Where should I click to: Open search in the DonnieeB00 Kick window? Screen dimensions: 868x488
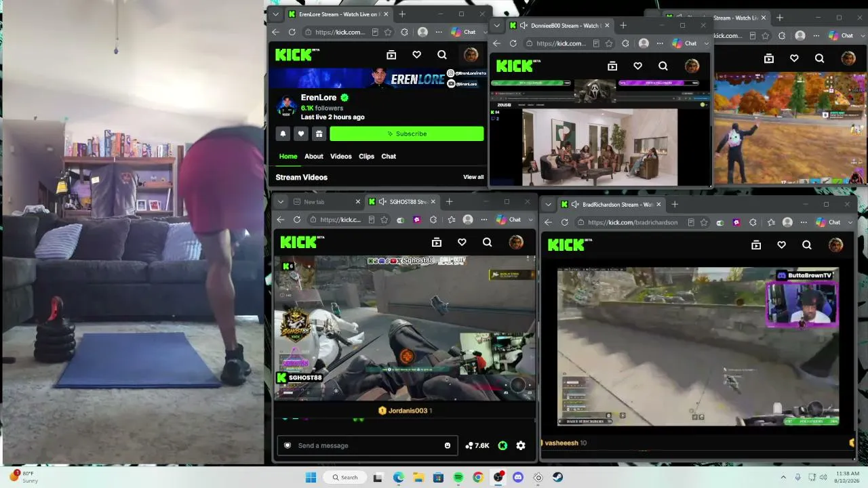point(663,66)
